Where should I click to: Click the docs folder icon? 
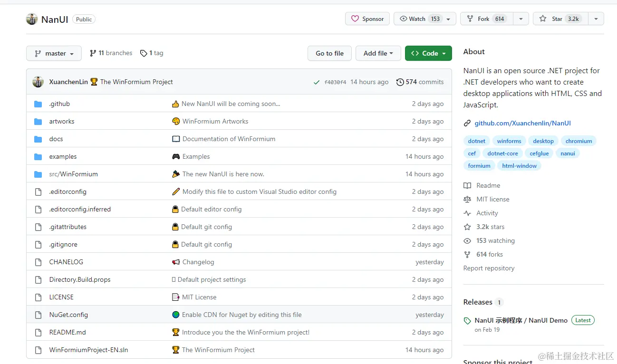click(x=38, y=139)
